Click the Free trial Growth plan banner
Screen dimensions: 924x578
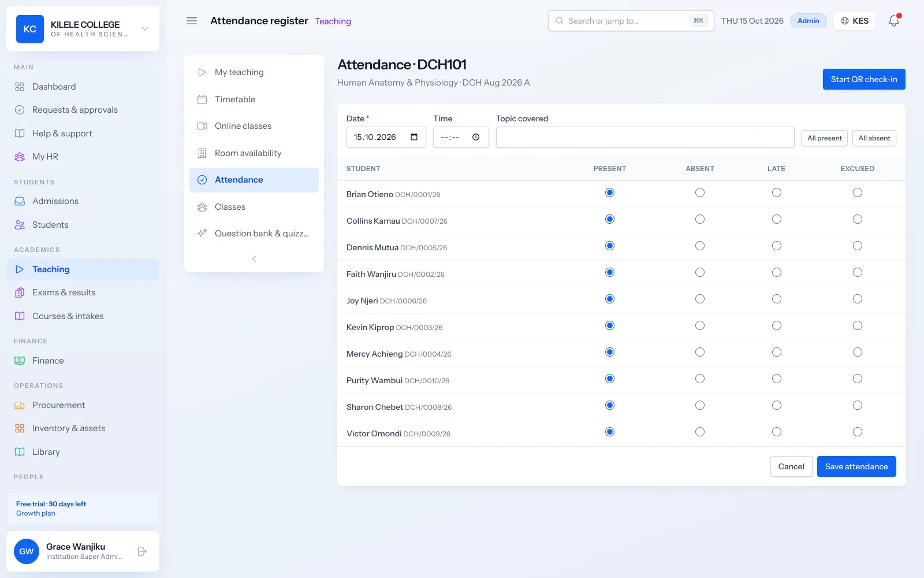pos(83,509)
